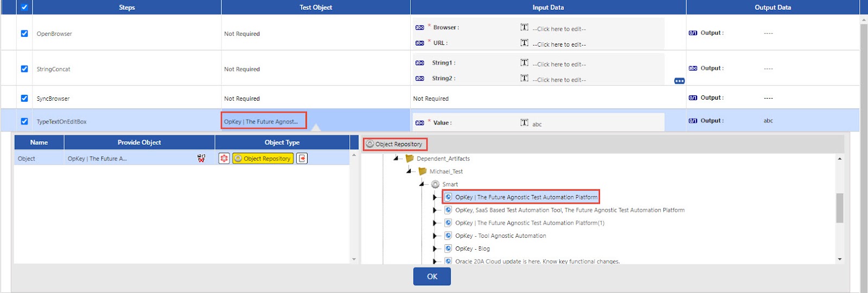Select the OpenBrowser step name
The width and height of the screenshot is (868, 293).
54,34
